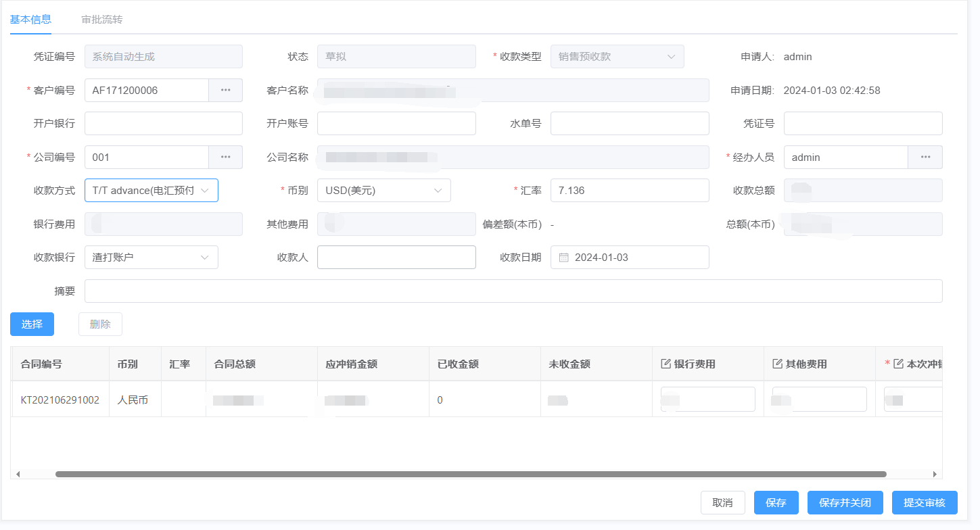Click the 合同总额 column header

click(262, 364)
